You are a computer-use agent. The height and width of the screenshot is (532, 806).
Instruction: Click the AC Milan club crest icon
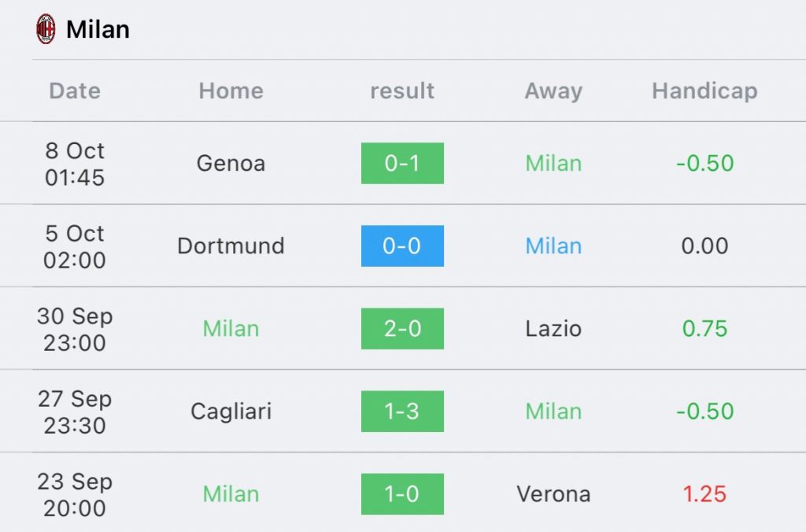(46, 29)
